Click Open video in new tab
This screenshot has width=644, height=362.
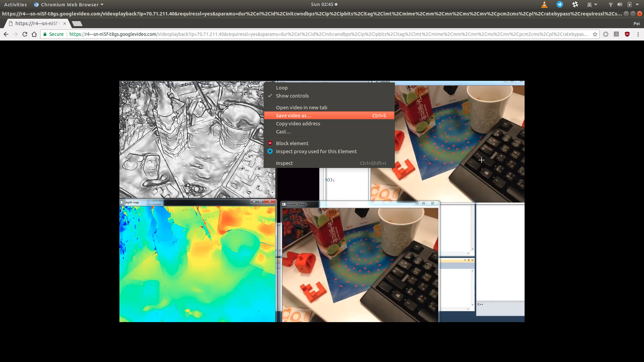point(302,107)
